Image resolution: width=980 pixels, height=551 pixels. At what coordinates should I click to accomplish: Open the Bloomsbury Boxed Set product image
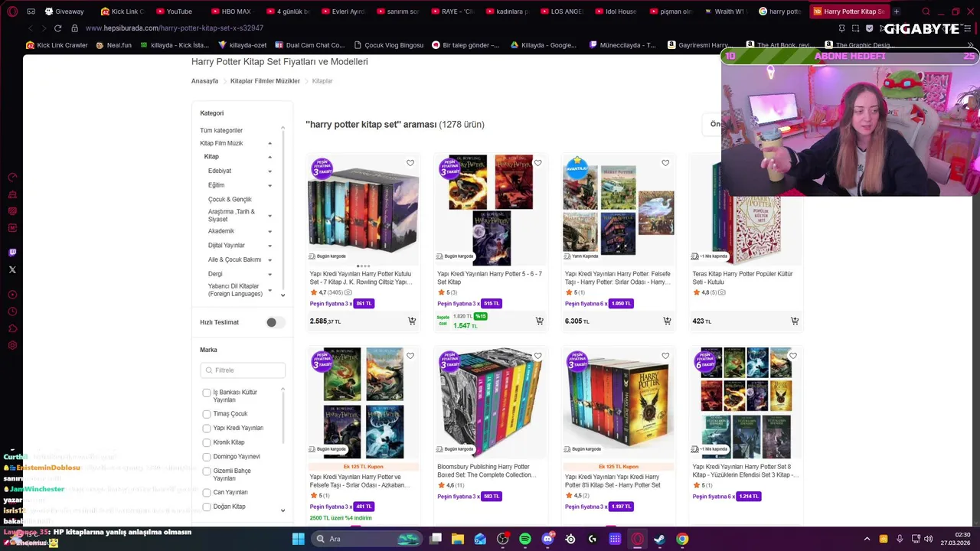tap(491, 402)
